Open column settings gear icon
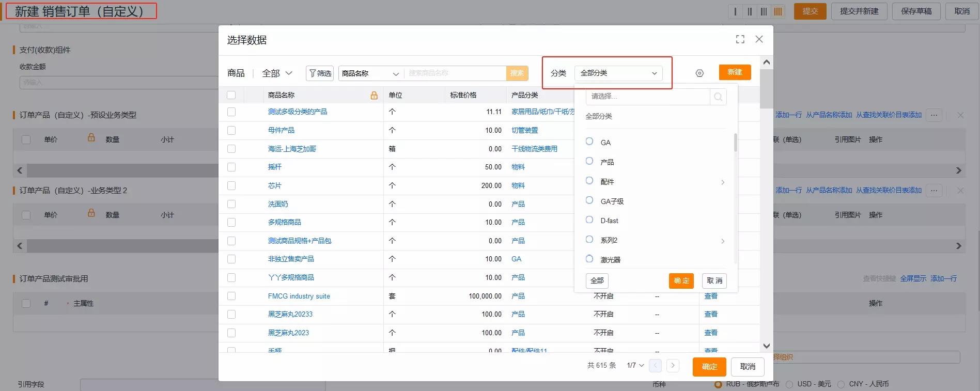The height and width of the screenshot is (391, 980). 699,73
